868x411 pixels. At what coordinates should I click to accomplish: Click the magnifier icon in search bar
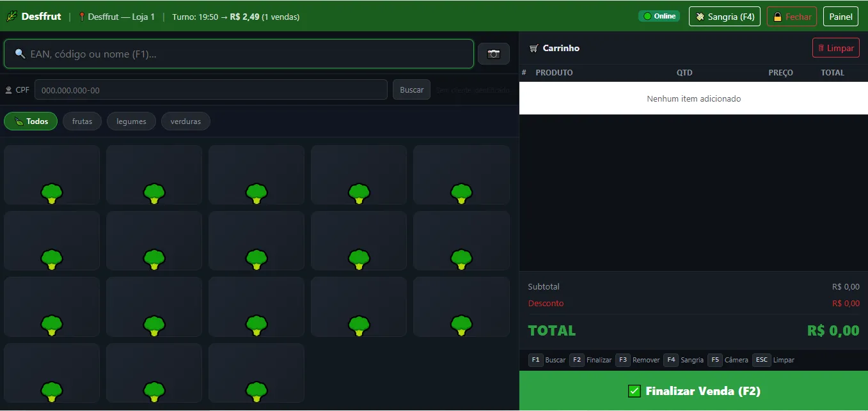pos(20,54)
